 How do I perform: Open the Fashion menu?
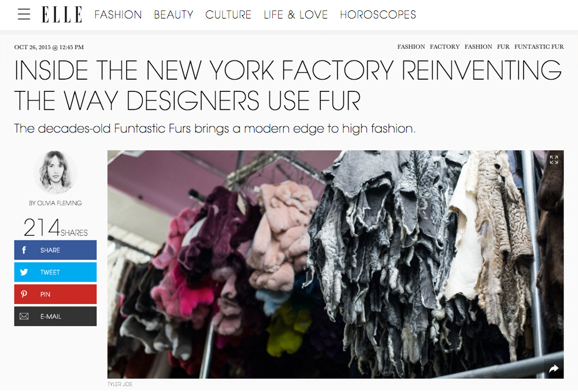tap(118, 15)
